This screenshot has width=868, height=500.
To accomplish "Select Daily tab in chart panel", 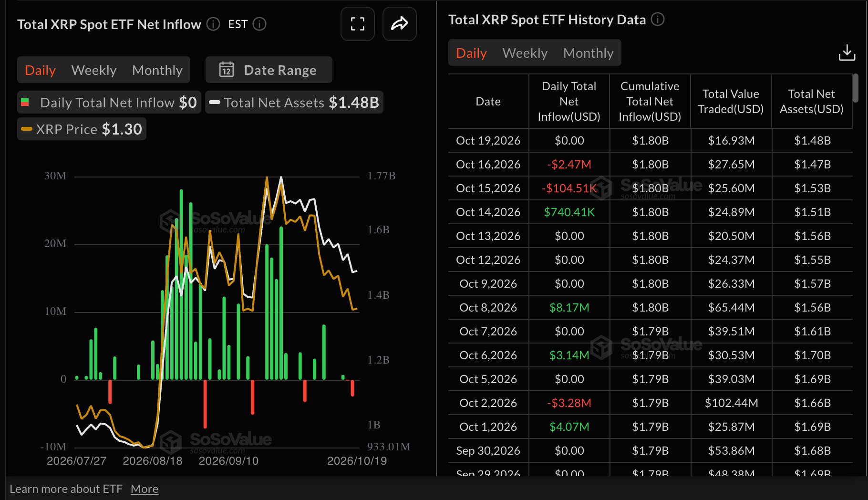I will point(41,70).
